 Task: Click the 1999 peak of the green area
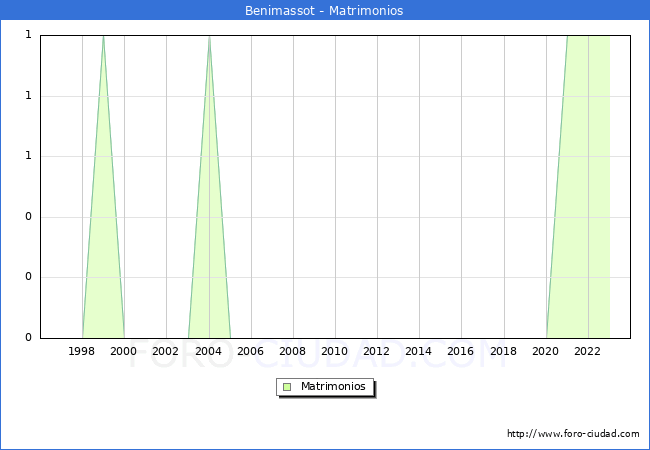[x=103, y=37]
